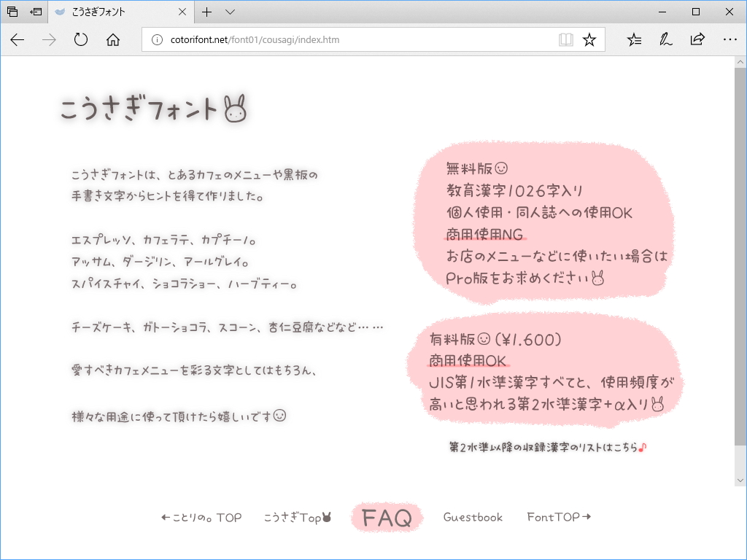Add this page to favorites via star
This screenshot has height=560, width=747.
tap(590, 39)
